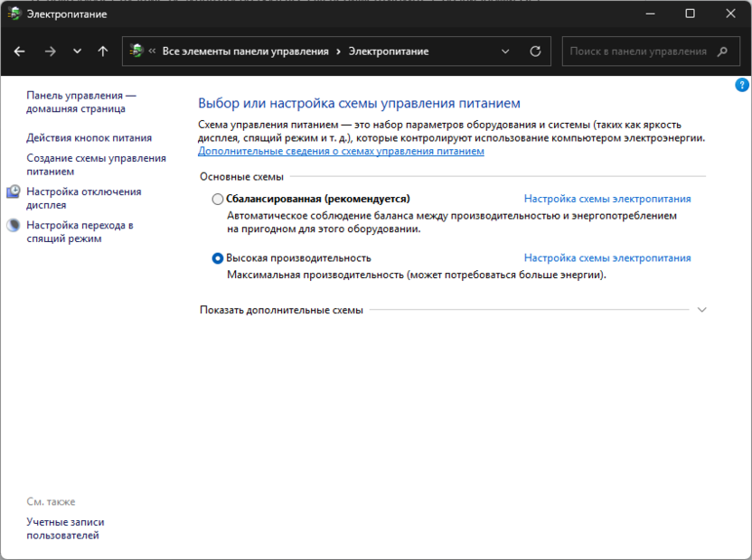
Task: Click the Forward navigation arrow
Action: [x=50, y=51]
